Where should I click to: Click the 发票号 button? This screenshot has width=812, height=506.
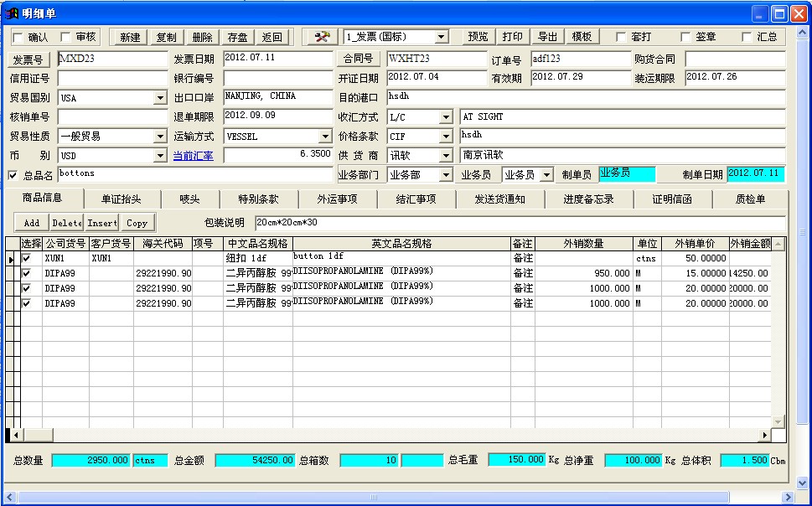point(28,59)
